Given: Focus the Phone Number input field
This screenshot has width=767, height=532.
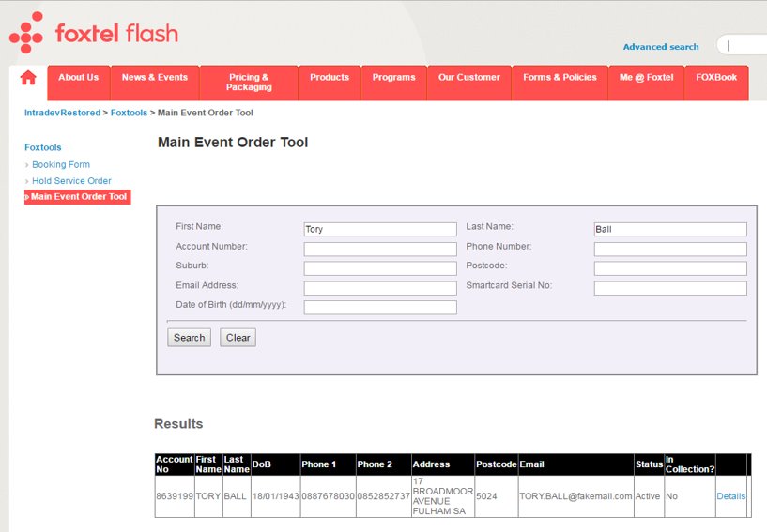Looking at the screenshot, I should pyautogui.click(x=670, y=249).
